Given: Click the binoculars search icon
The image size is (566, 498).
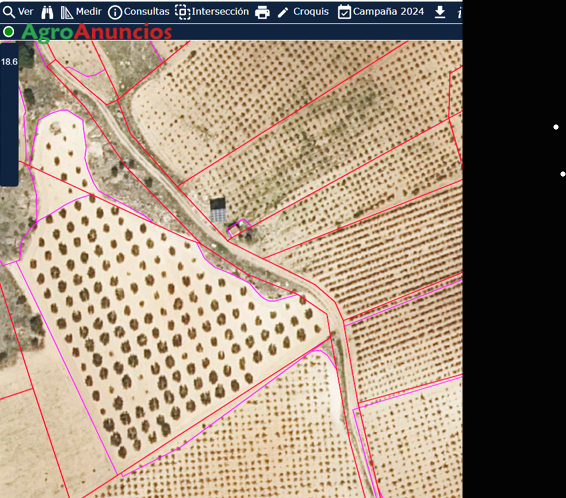Looking at the screenshot, I should pyautogui.click(x=47, y=12).
